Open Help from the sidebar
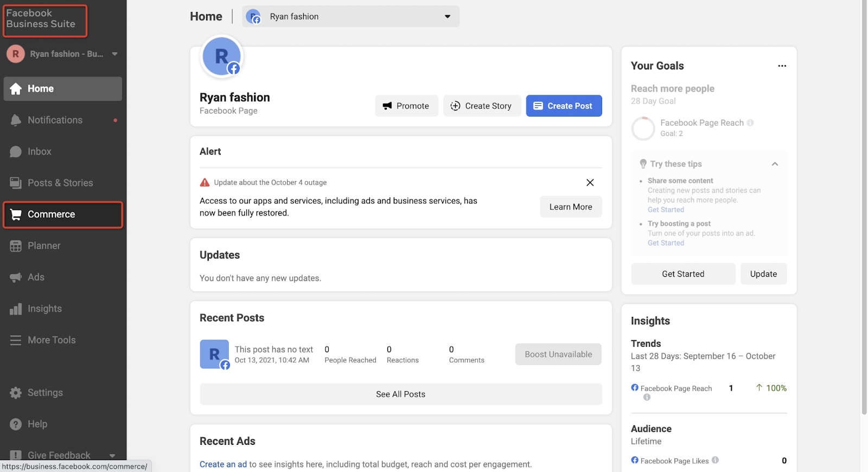 coord(63,424)
